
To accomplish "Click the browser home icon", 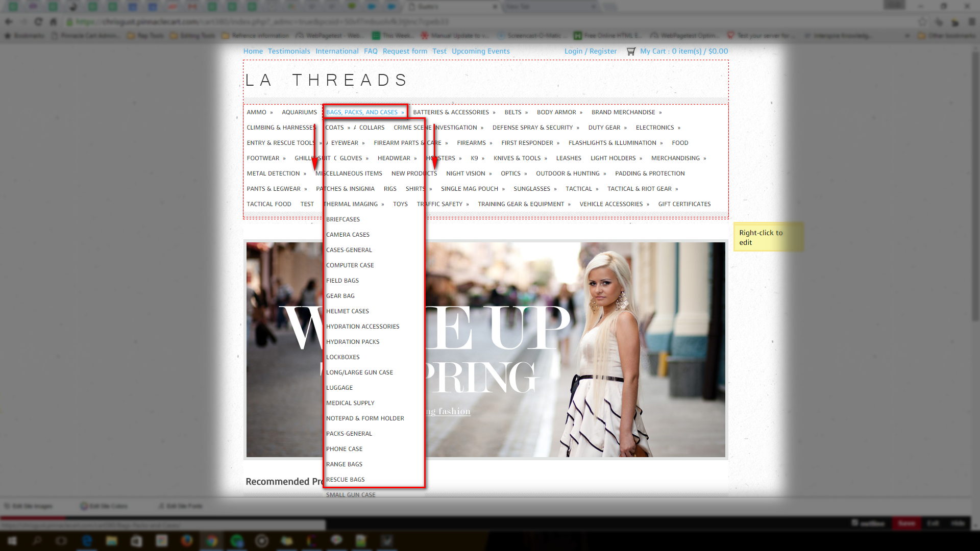I will (54, 22).
